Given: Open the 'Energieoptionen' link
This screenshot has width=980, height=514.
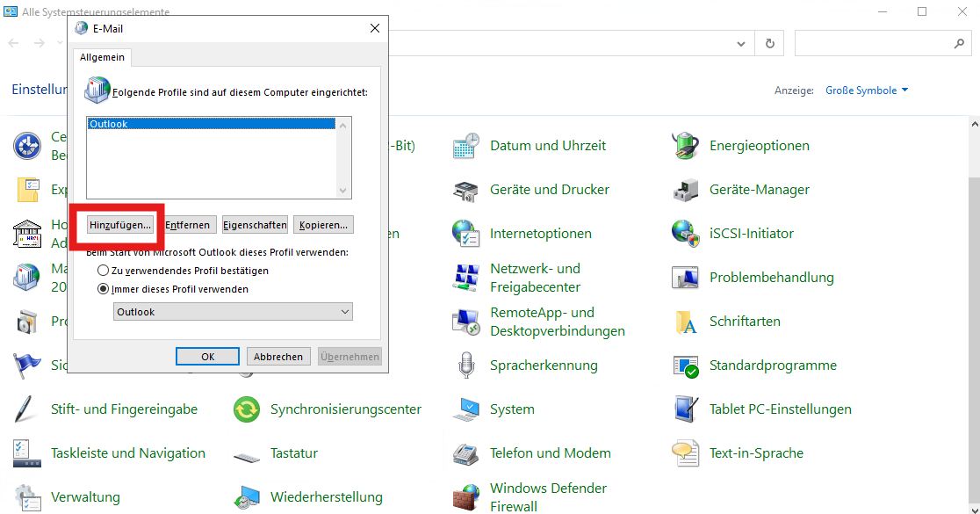Looking at the screenshot, I should click(760, 146).
